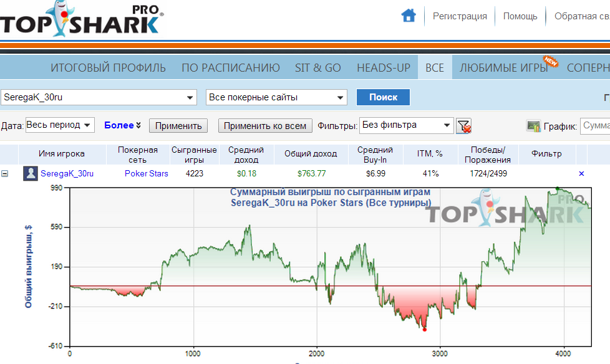The image size is (610, 364).
Task: Switch to ПО РАСПИСАНИЮ tab
Action: (231, 68)
